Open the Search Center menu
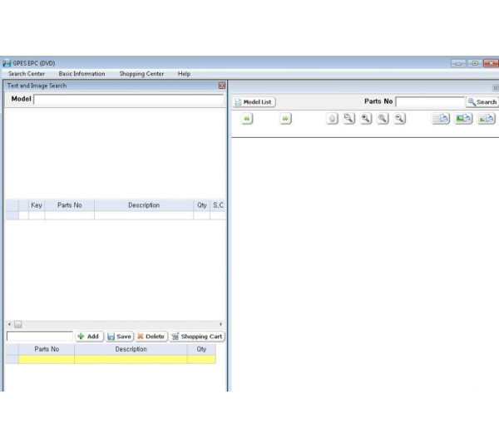Viewport: 499px width, 448px height. [27, 74]
